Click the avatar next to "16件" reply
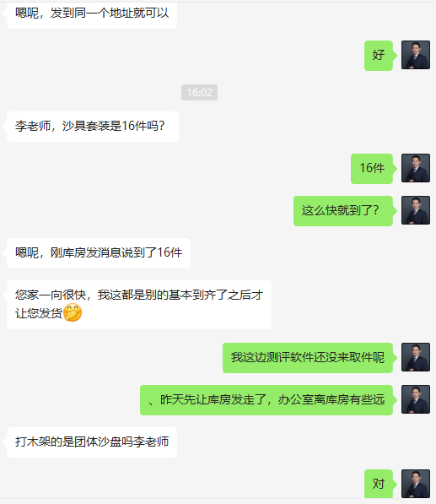436x504 pixels. 416,168
